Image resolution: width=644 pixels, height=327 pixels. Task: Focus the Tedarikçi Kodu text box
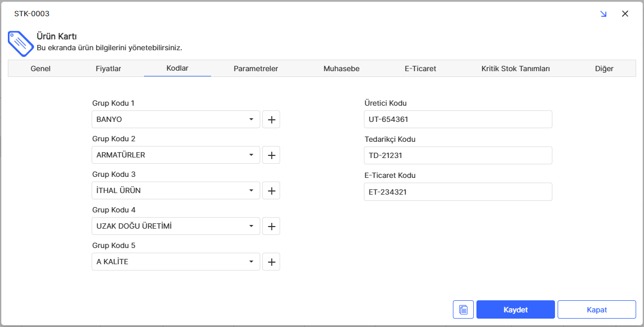tap(458, 155)
